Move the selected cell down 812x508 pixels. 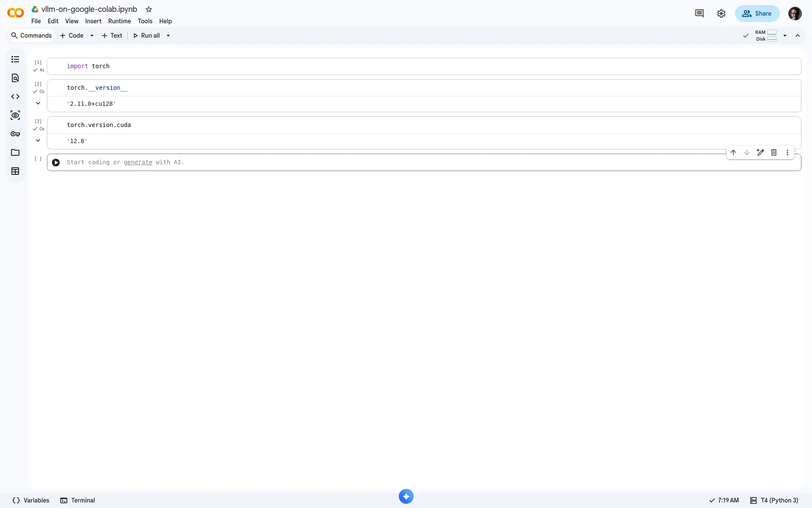[x=747, y=152]
